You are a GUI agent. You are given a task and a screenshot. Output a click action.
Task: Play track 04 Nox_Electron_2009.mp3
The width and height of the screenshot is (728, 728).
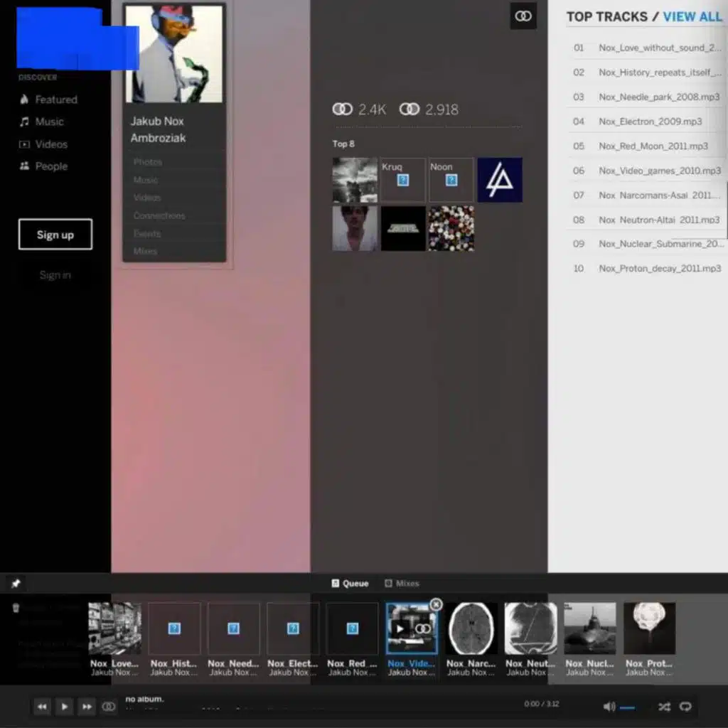tap(647, 122)
